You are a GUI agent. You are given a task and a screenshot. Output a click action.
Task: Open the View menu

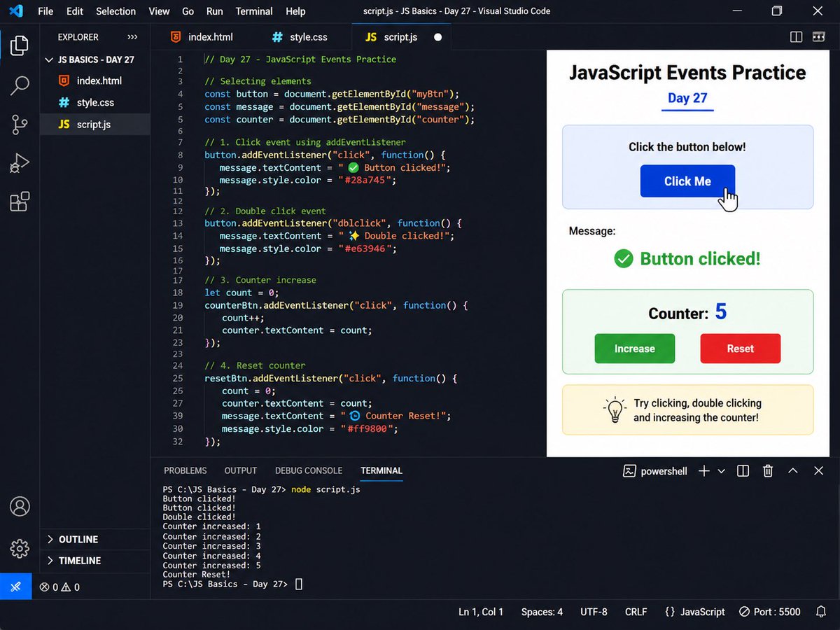click(160, 11)
